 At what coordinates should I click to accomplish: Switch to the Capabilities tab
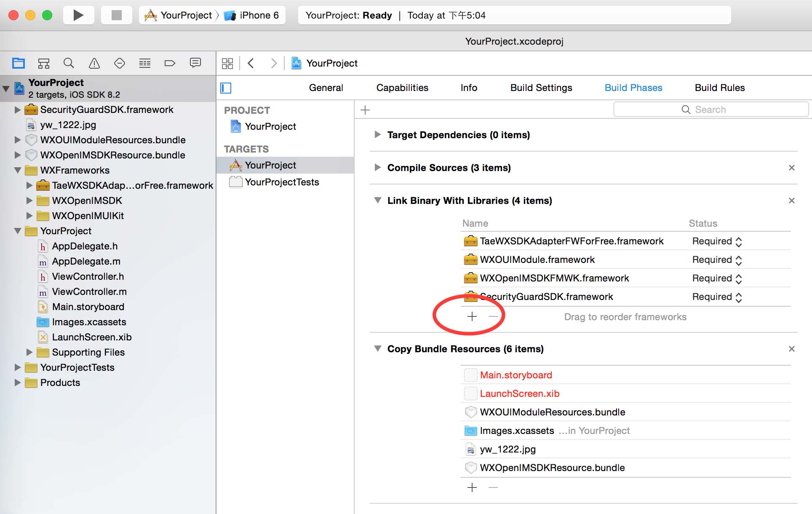point(402,88)
